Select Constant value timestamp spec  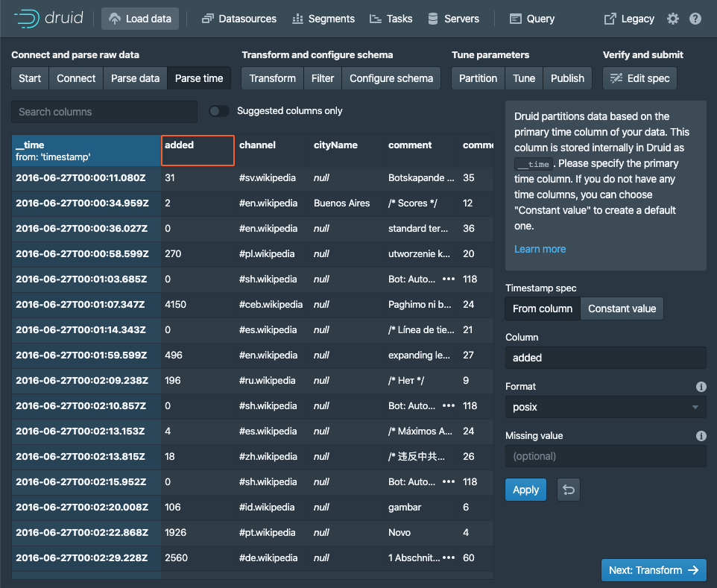(622, 309)
